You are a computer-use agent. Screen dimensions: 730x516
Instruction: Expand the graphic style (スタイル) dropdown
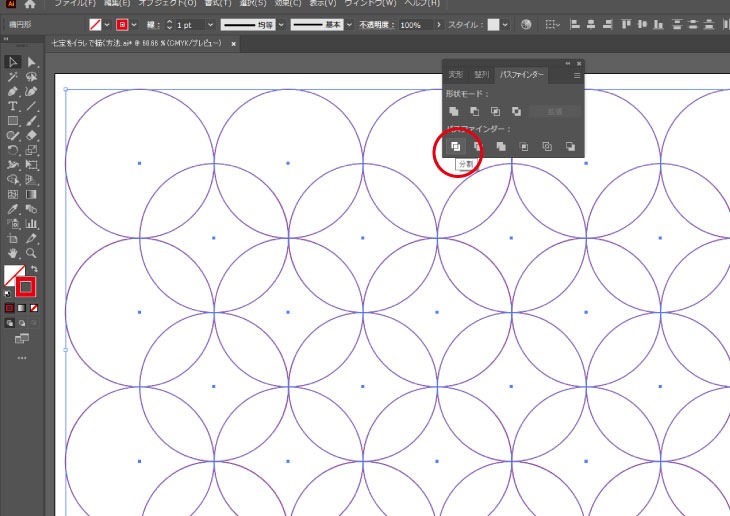505,24
